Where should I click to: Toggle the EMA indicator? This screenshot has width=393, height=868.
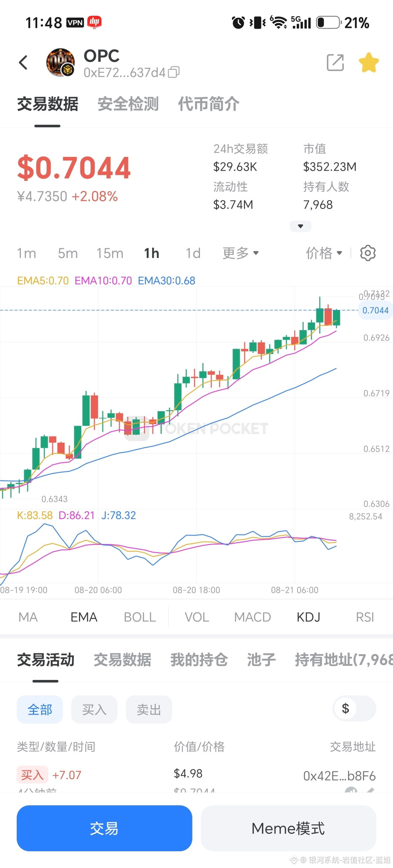pos(84,617)
